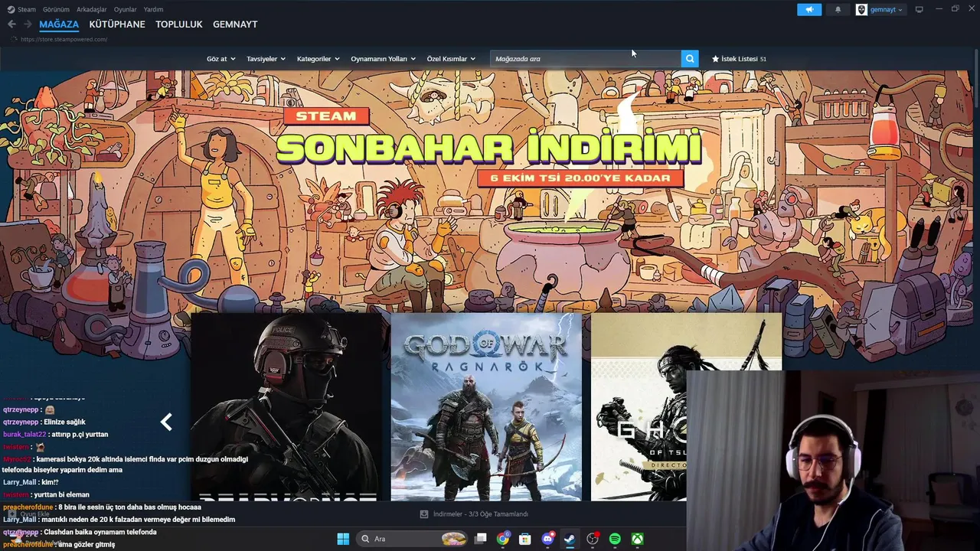Click the red STEAM label on the banner
The image size is (980, 551).
tap(326, 116)
